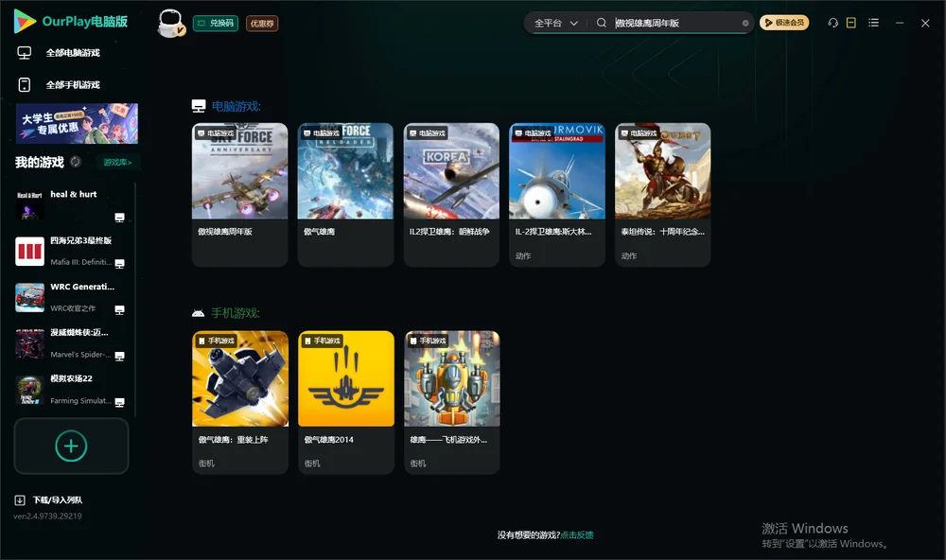Open the IL2捍卫雄鹰：朝鲜战争 card

[x=451, y=194]
